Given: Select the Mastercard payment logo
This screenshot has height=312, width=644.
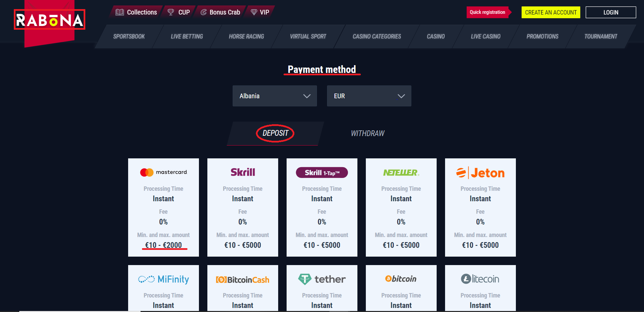Looking at the screenshot, I should (x=164, y=172).
